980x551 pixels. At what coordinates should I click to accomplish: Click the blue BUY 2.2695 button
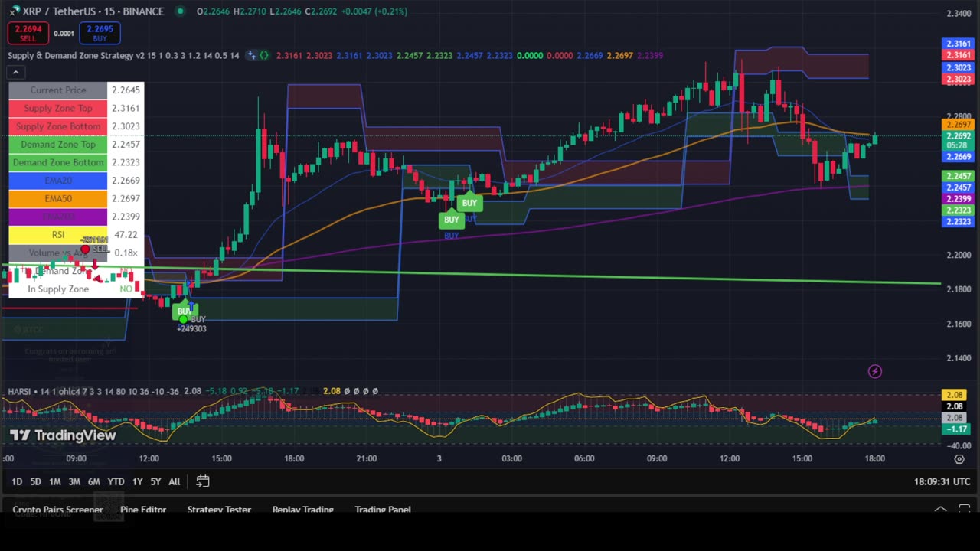click(100, 33)
